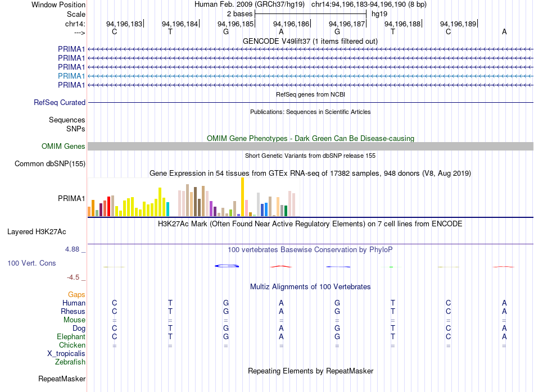Click the Human species label

[x=74, y=303]
